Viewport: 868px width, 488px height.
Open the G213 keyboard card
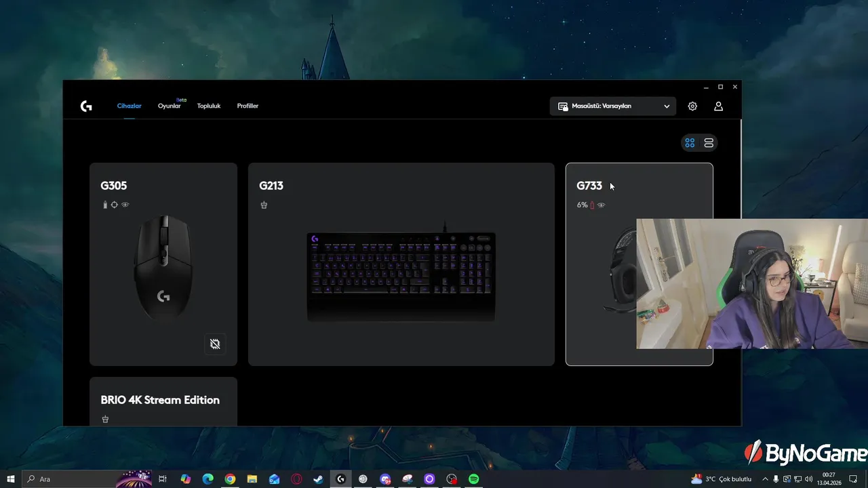401,264
